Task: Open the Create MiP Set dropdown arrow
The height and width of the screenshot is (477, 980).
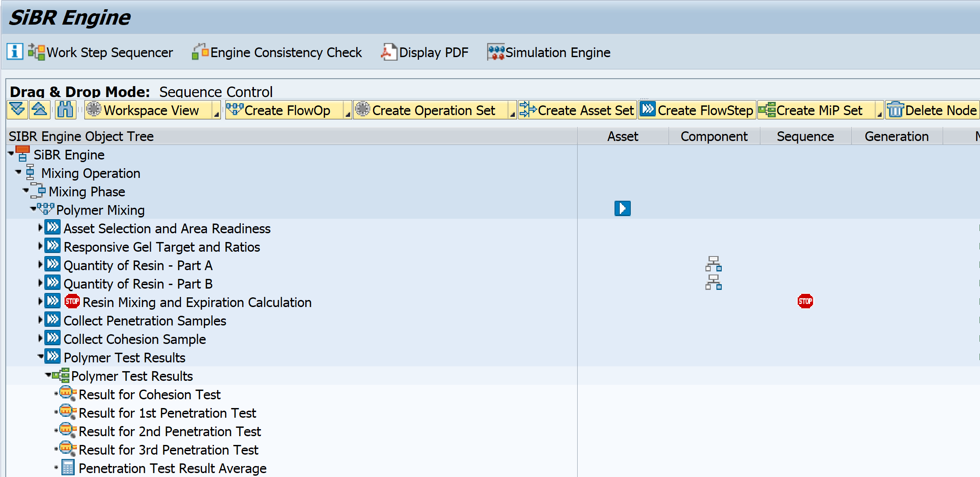Action: click(x=879, y=110)
